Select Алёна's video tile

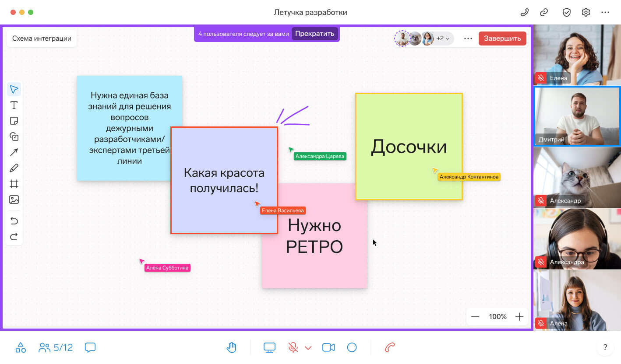click(x=577, y=300)
